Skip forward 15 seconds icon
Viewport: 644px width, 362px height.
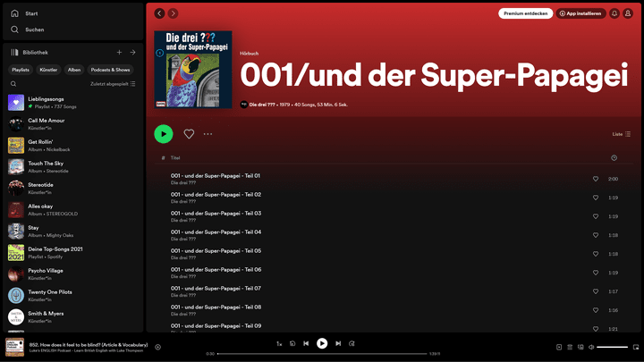pos(352,343)
